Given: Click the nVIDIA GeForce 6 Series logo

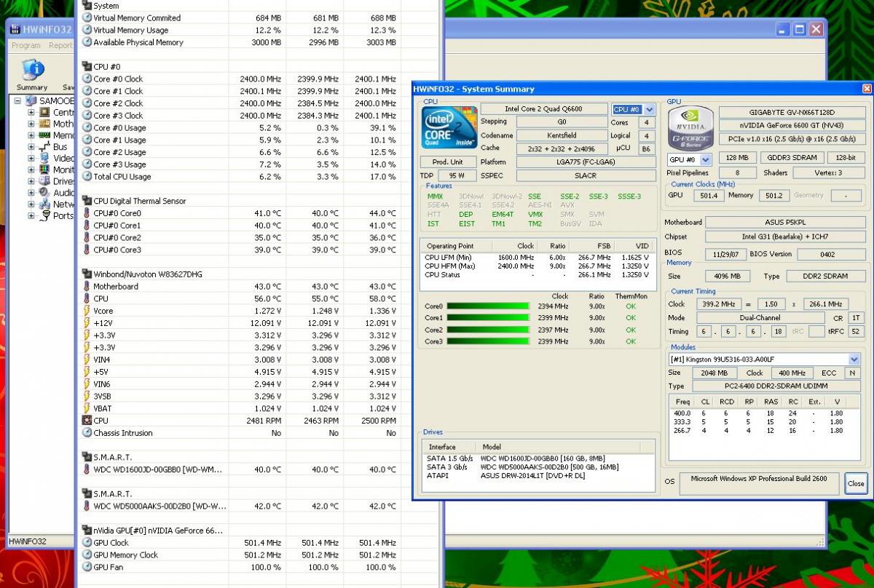Looking at the screenshot, I should tap(690, 128).
